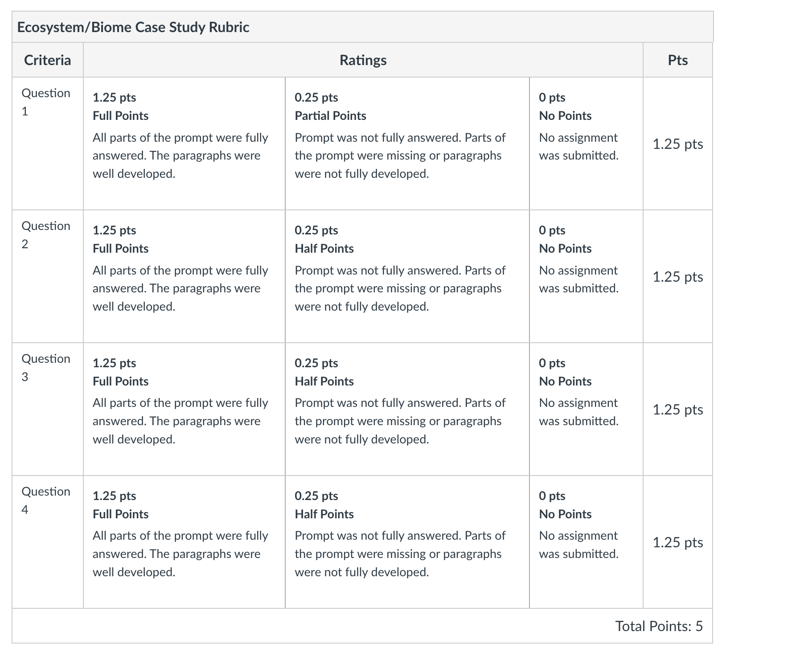Select Question 2 Full Points rating
Image resolution: width=812 pixels, height=648 pixels.
pos(184,276)
